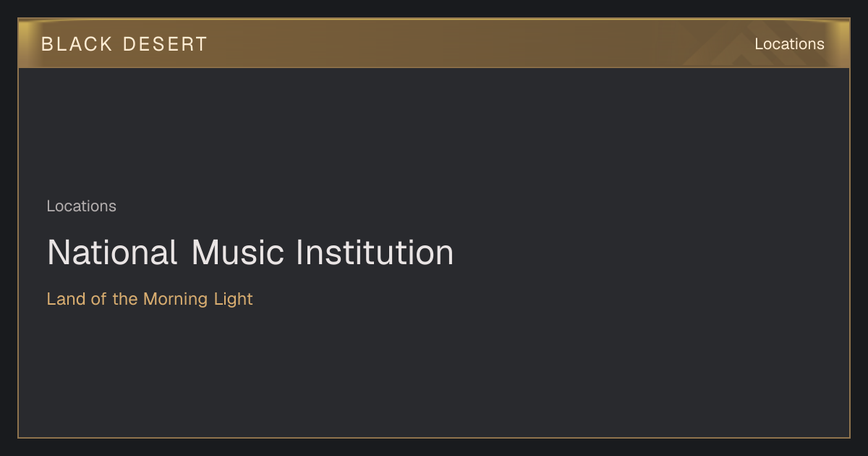This screenshot has height=456, width=868.
Task: Click "Land of the" in the gold subtitle
Action: click(x=92, y=299)
